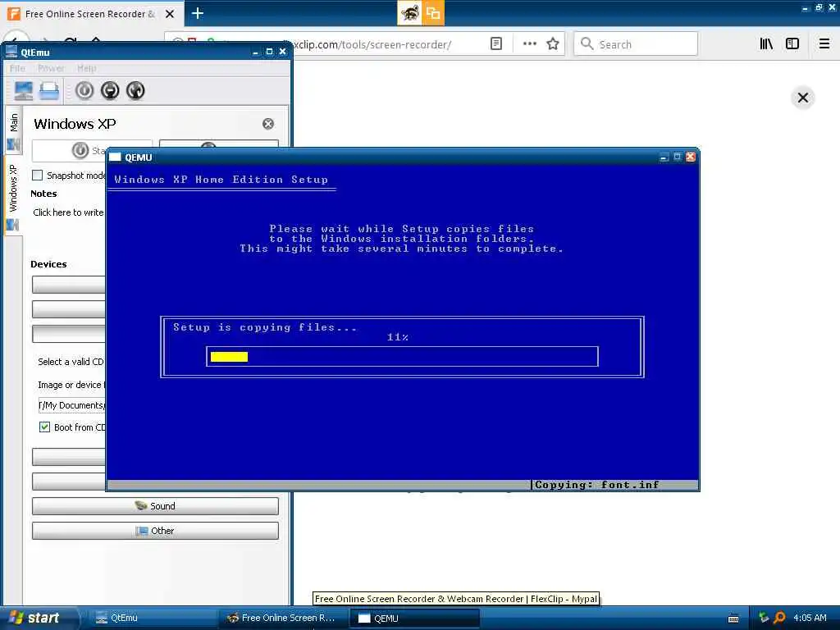
Task: Expand the Other device section
Action: [x=155, y=531]
